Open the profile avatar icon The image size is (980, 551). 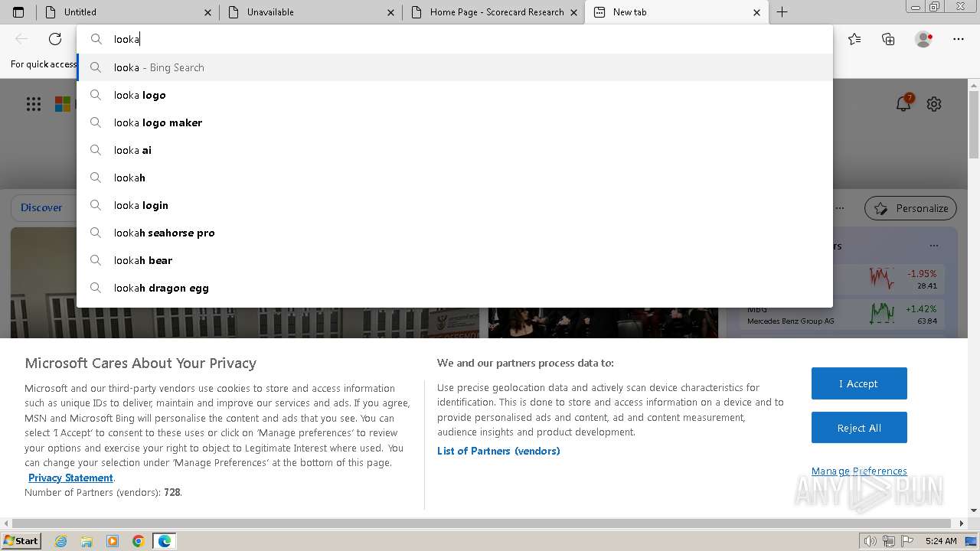point(923,39)
